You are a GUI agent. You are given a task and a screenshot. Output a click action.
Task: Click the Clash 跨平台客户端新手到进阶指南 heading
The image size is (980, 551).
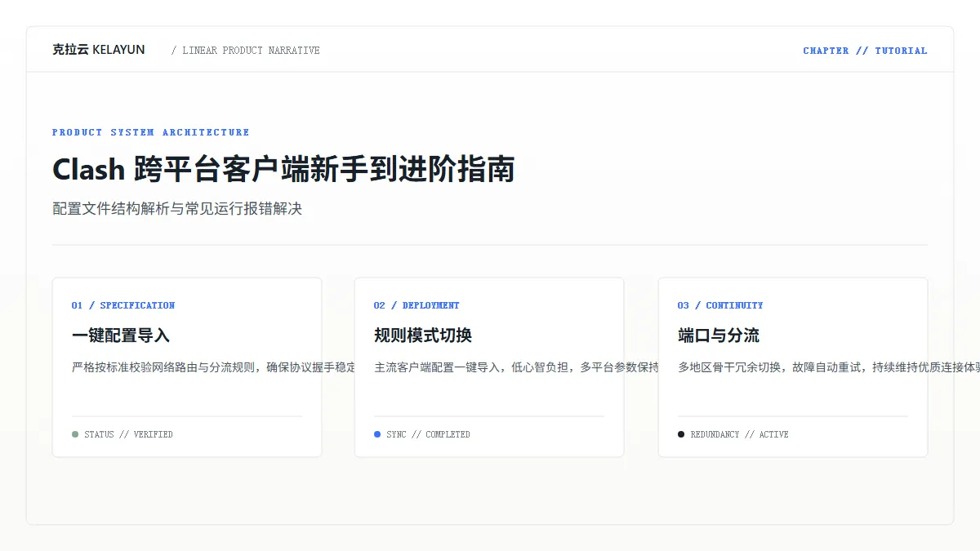283,170
